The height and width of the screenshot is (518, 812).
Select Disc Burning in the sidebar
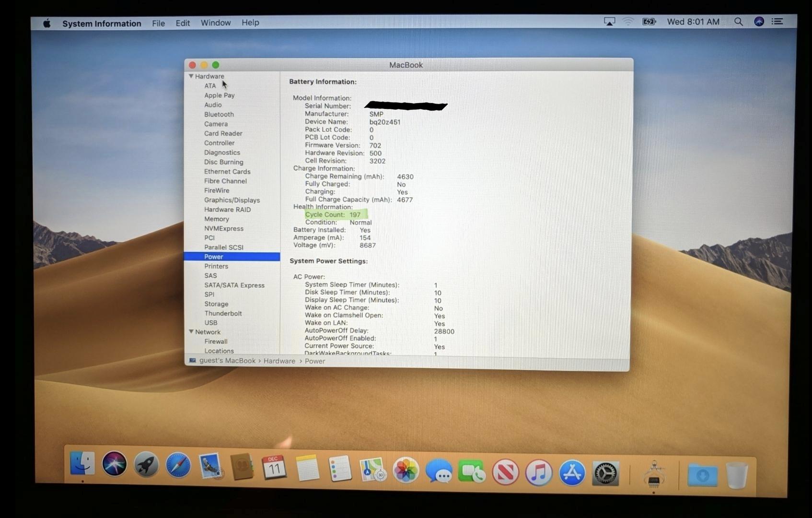(224, 162)
